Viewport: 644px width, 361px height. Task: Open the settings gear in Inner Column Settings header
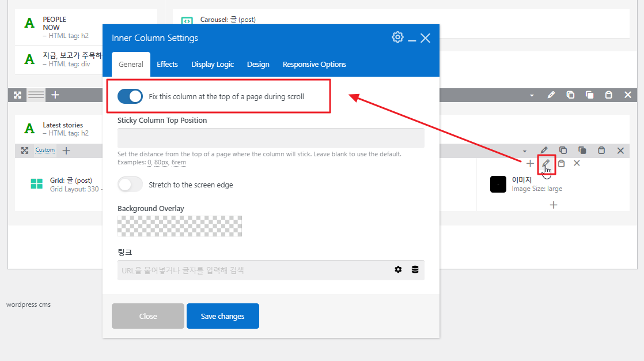[x=397, y=37]
